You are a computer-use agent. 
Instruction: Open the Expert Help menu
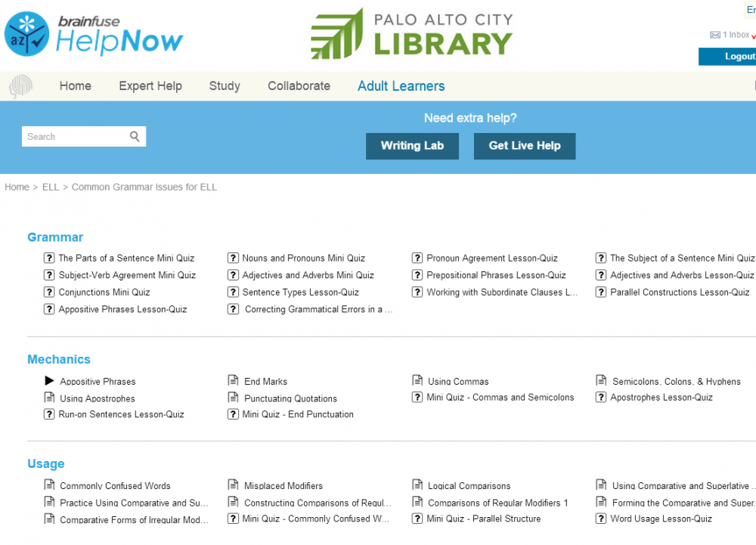point(150,86)
